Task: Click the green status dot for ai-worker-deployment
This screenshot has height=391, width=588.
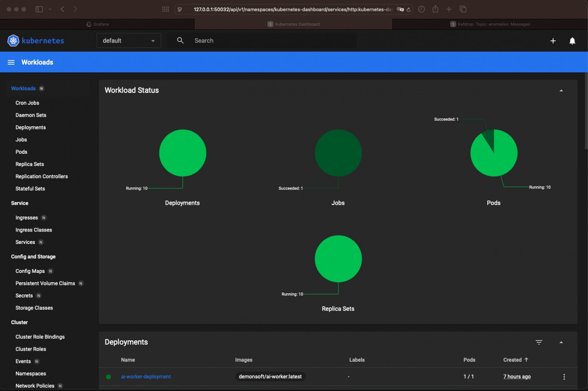Action: (109, 377)
